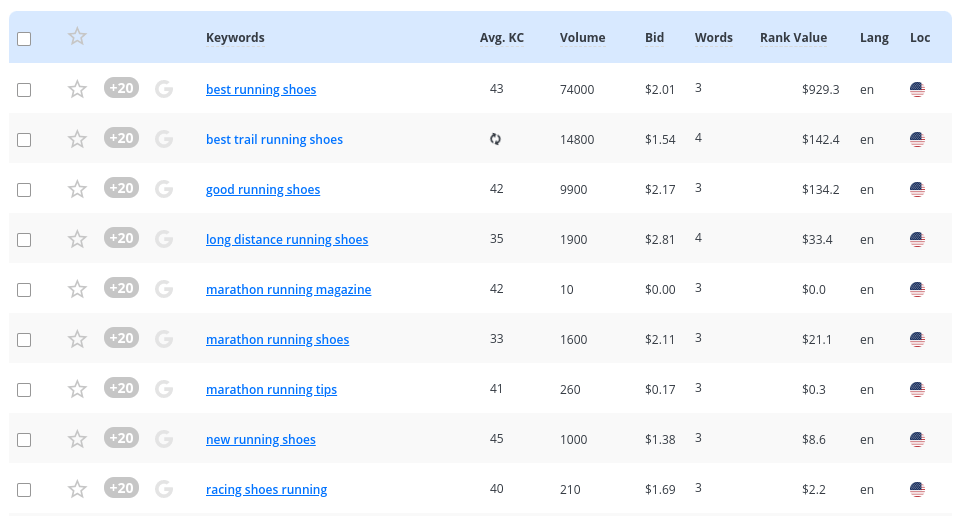This screenshot has height=516, width=964.
Task: Star the 'long distance running shoes' keyword
Action: point(77,239)
